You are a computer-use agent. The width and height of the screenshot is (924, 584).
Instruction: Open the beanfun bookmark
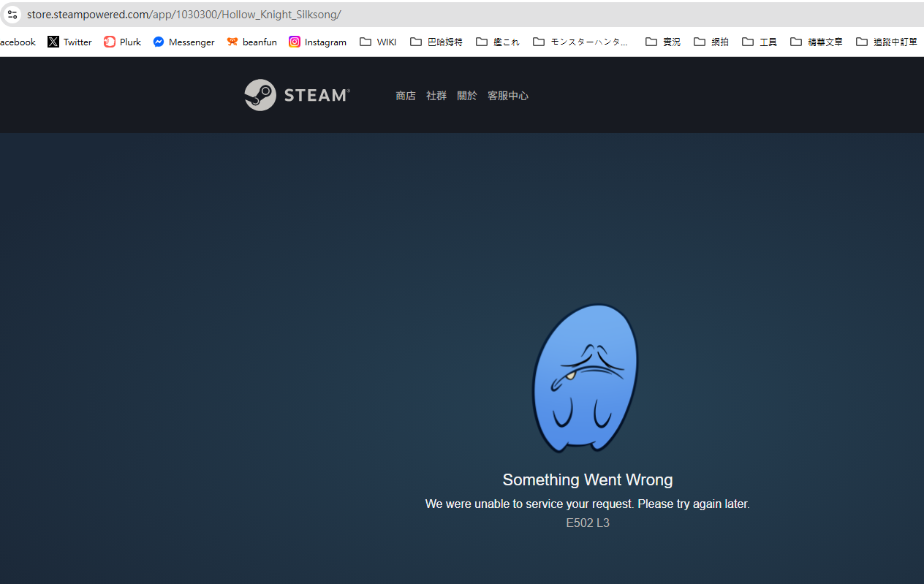point(251,42)
